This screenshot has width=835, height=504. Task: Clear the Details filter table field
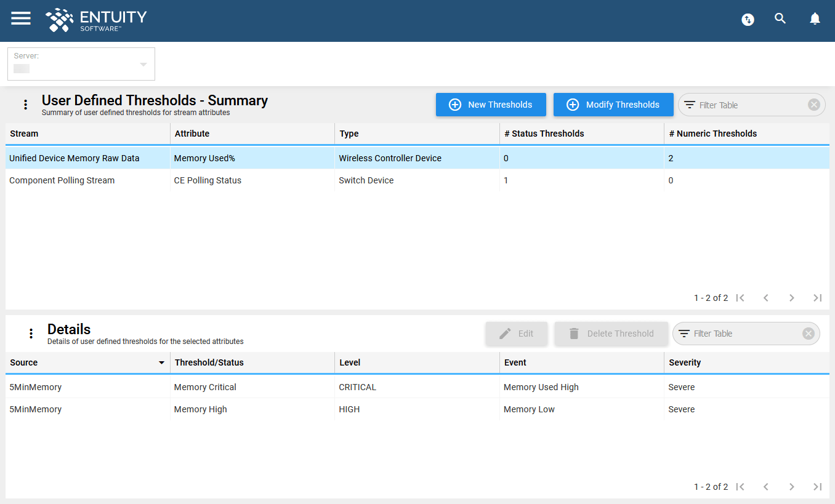click(808, 334)
